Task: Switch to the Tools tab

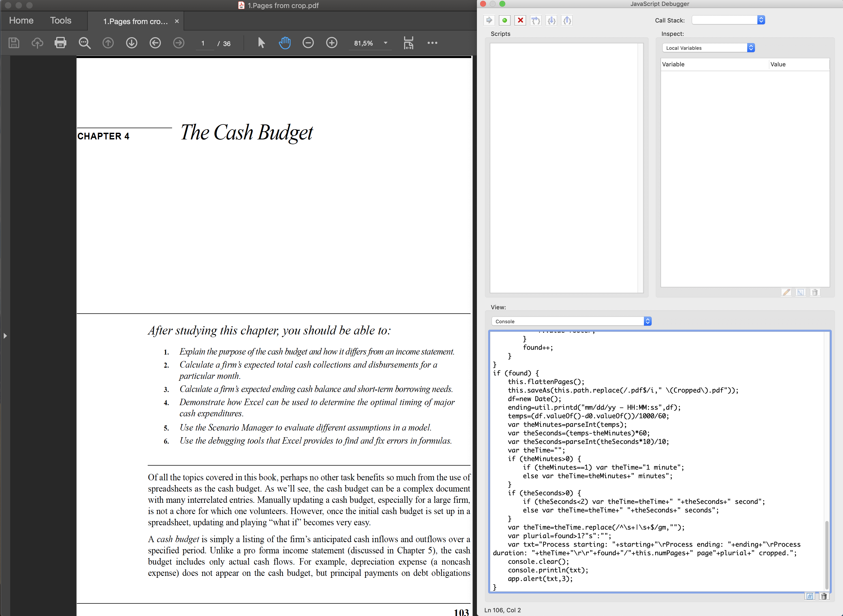Action: pos(61,21)
